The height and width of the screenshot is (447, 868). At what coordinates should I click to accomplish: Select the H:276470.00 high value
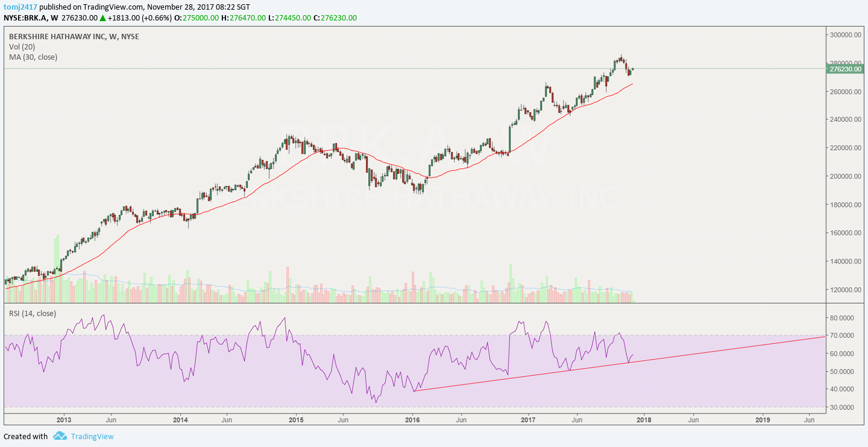(x=244, y=18)
